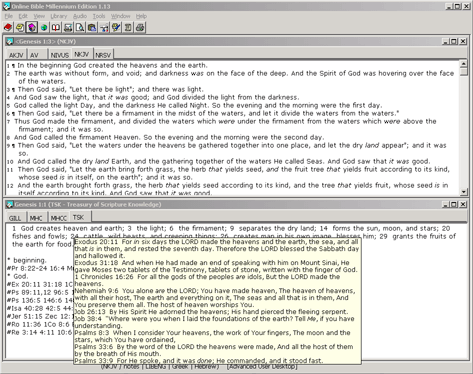Click the Bible text scrollbar up arrow
The image size is (473, 374).
point(463,64)
